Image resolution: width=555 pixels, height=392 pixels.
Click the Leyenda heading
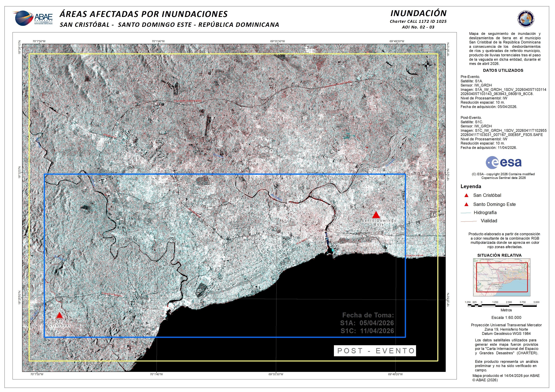471,186
